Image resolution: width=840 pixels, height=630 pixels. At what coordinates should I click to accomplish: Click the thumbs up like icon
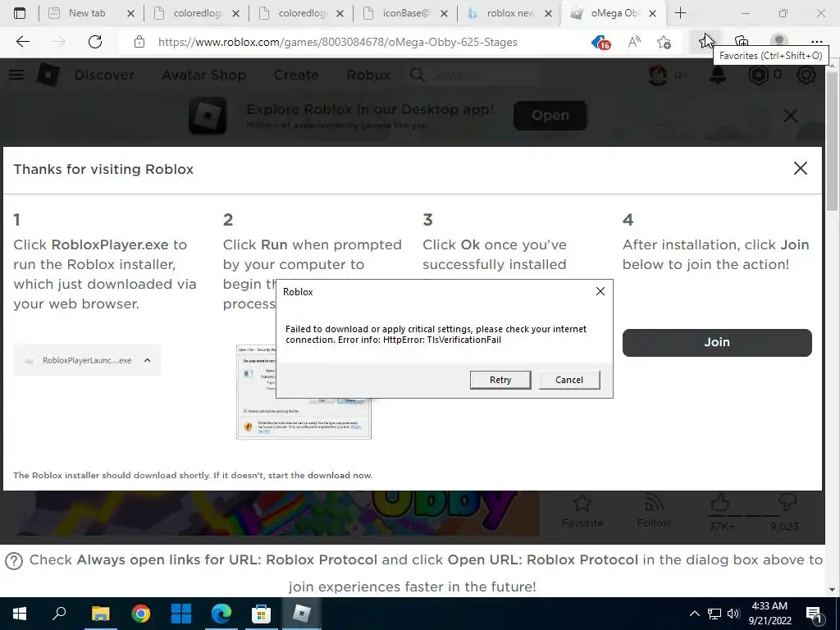pyautogui.click(x=719, y=503)
